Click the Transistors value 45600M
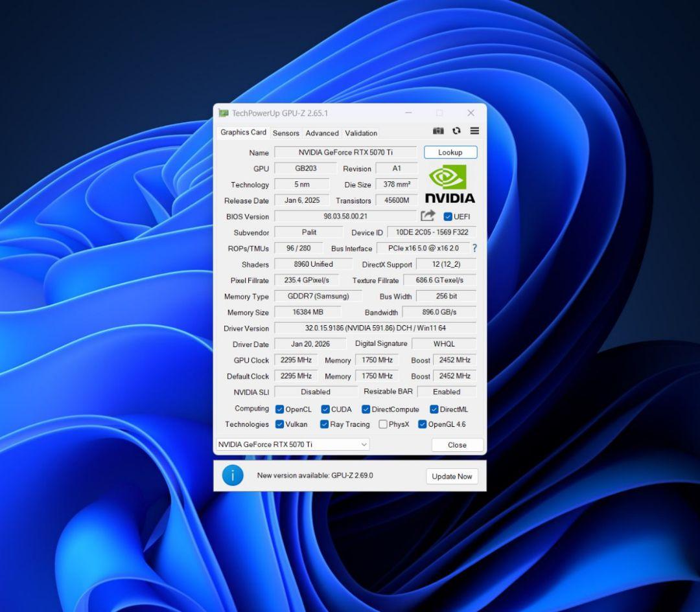 pyautogui.click(x=397, y=200)
